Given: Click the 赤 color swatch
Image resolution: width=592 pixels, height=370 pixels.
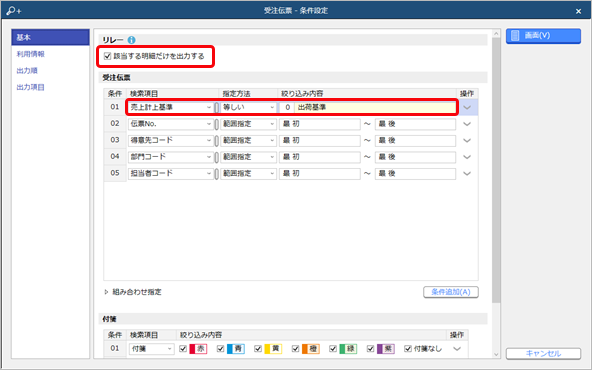Looking at the screenshot, I should (198, 348).
